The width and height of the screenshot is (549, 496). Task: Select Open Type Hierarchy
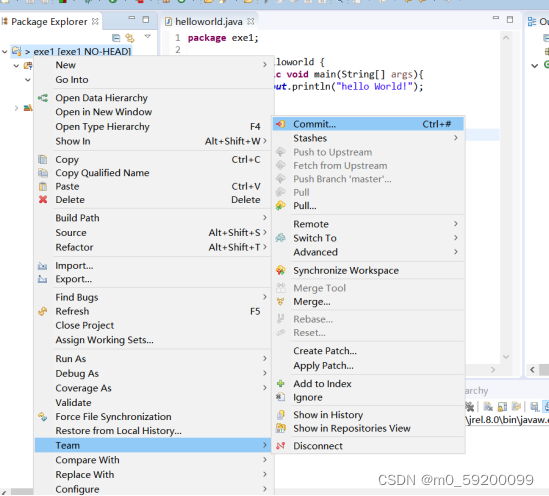[153, 127]
